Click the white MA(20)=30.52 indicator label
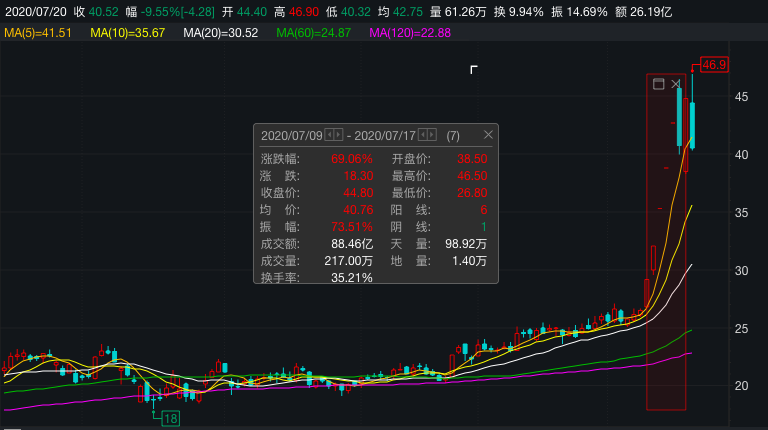768x430 pixels. point(220,33)
